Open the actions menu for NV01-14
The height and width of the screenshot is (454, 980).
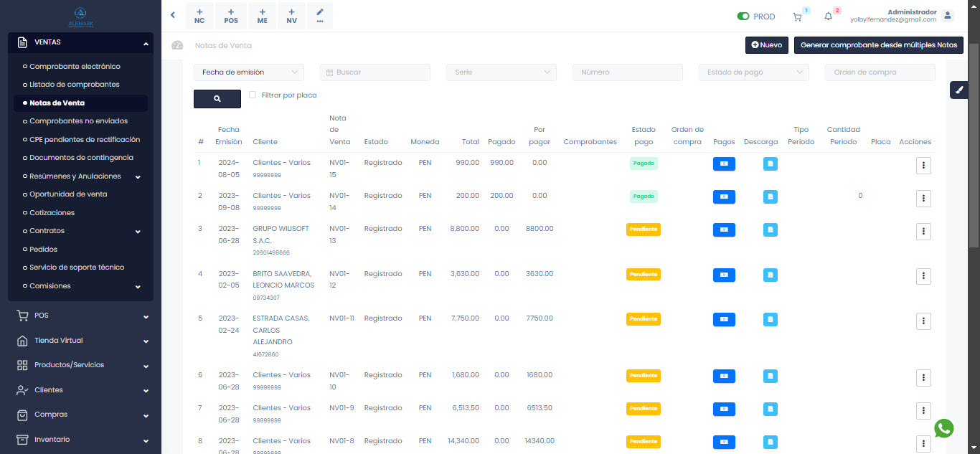pos(923,199)
